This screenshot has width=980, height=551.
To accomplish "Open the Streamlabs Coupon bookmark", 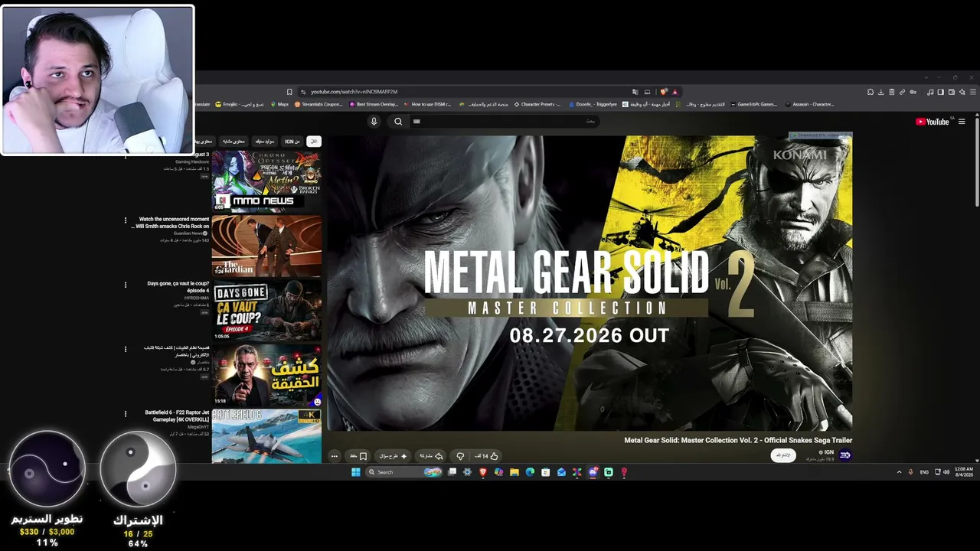I will click(318, 104).
